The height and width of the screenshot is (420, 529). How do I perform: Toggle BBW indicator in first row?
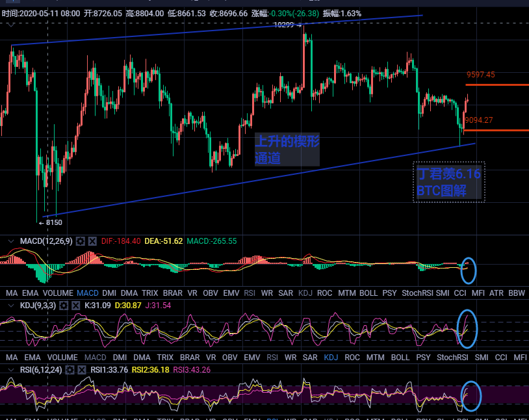tap(517, 293)
